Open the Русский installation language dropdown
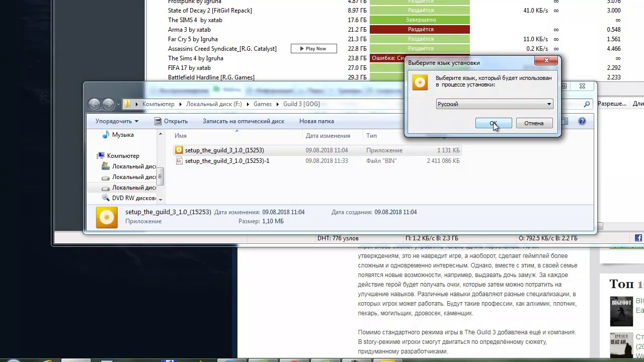 coord(495,104)
